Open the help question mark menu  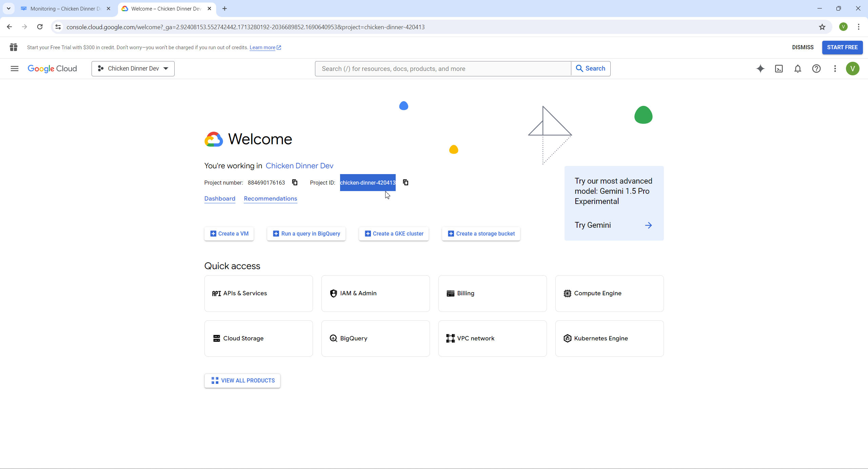816,69
